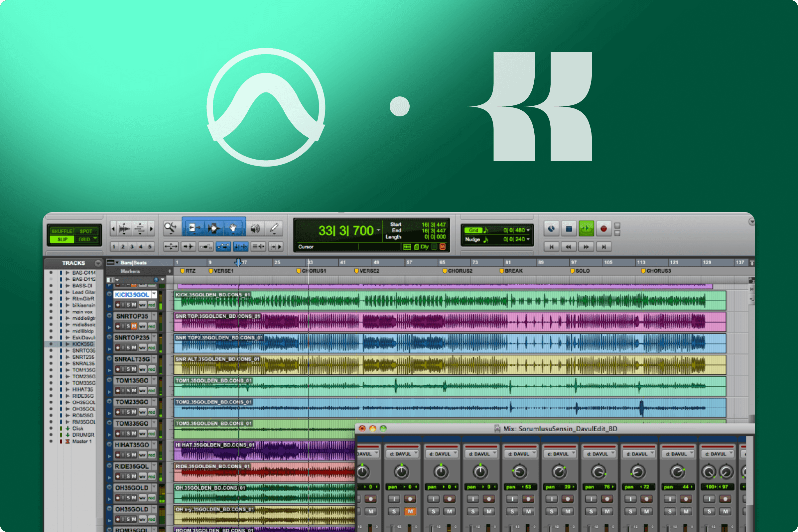Select the Selector tool
This screenshot has width=798, height=532.
pos(214,228)
